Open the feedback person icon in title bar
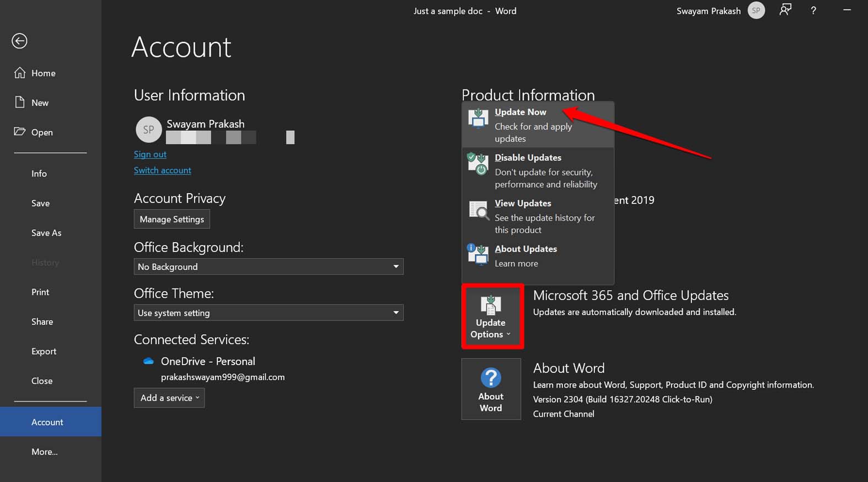The height and width of the screenshot is (482, 868). point(785,10)
